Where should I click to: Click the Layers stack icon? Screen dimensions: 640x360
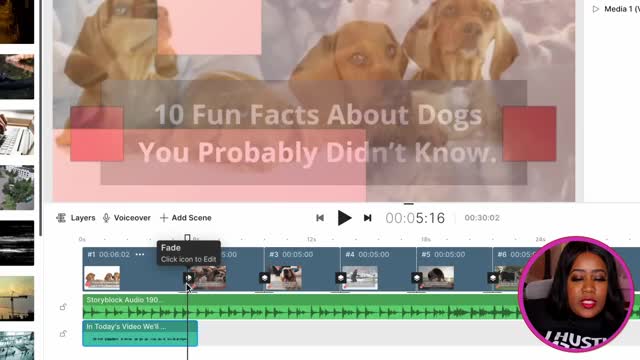(x=61, y=218)
